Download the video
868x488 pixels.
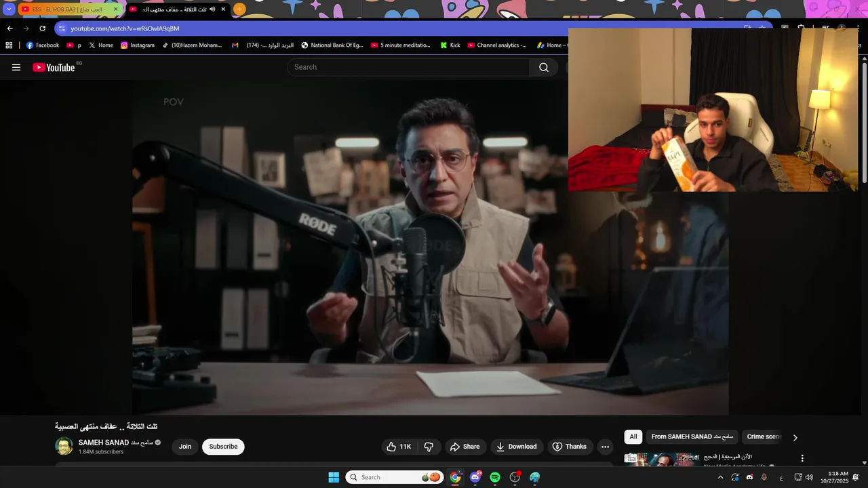click(517, 447)
